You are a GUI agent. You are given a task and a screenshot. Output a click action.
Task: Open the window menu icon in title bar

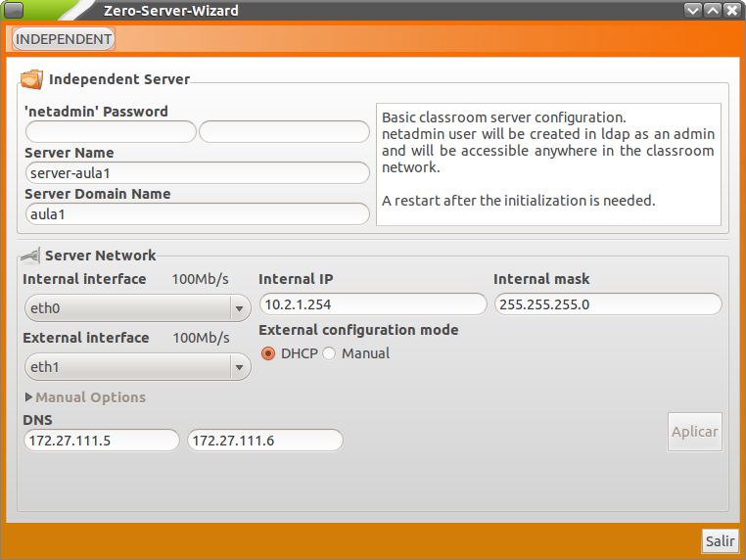tap(13, 10)
